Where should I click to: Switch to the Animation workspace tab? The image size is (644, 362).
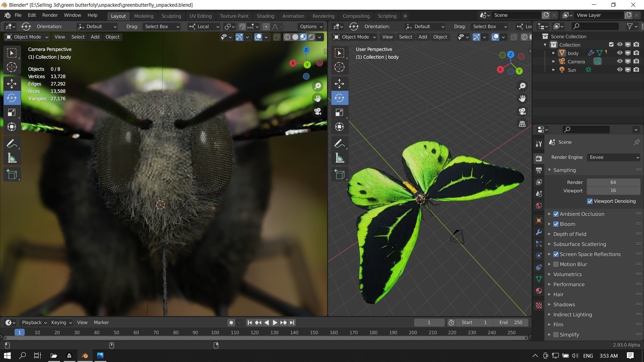[x=293, y=16]
